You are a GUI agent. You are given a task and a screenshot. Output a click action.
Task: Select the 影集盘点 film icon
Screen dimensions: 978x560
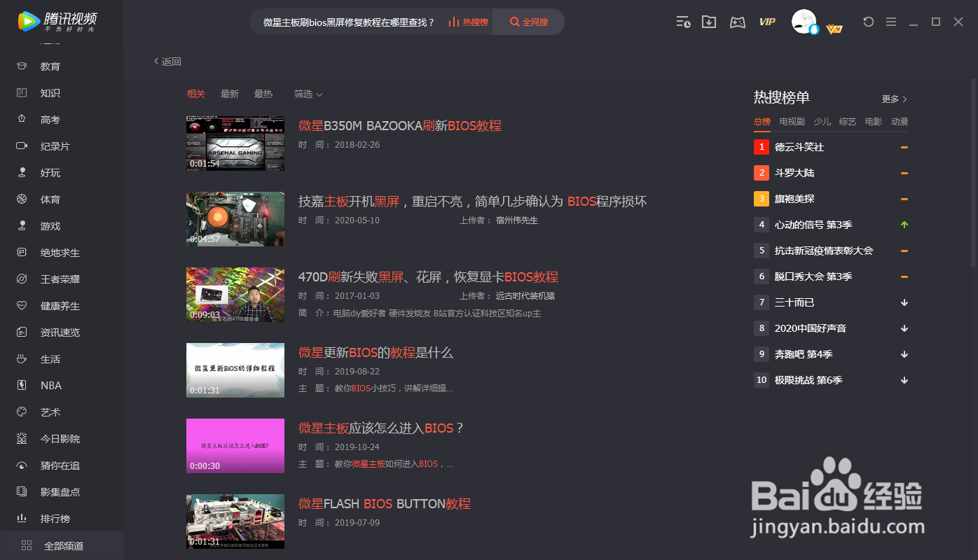click(x=22, y=492)
